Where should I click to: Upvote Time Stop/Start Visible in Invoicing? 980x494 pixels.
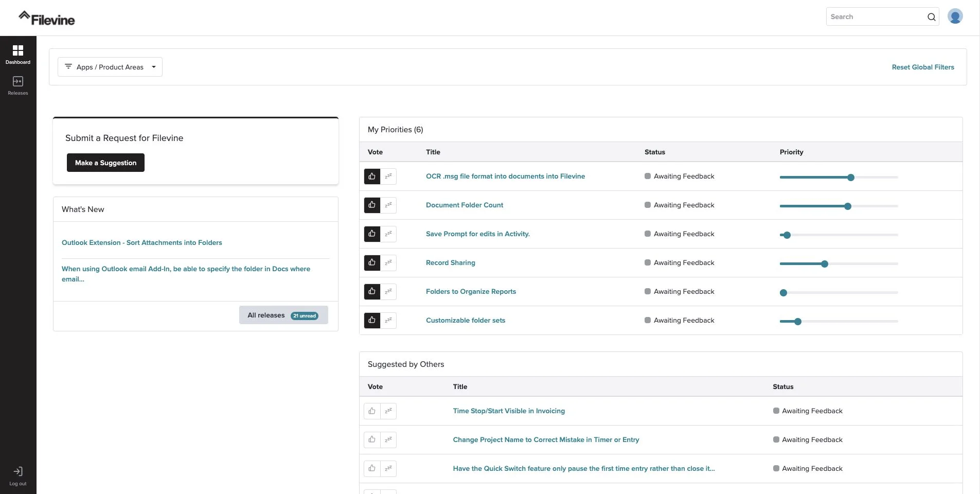pyautogui.click(x=372, y=411)
